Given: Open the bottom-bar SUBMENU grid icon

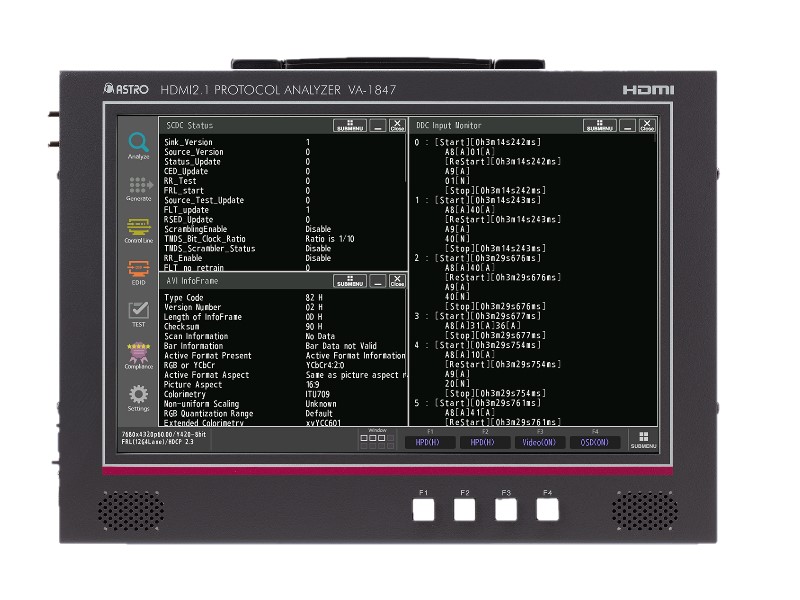Looking at the screenshot, I should pos(643,439).
